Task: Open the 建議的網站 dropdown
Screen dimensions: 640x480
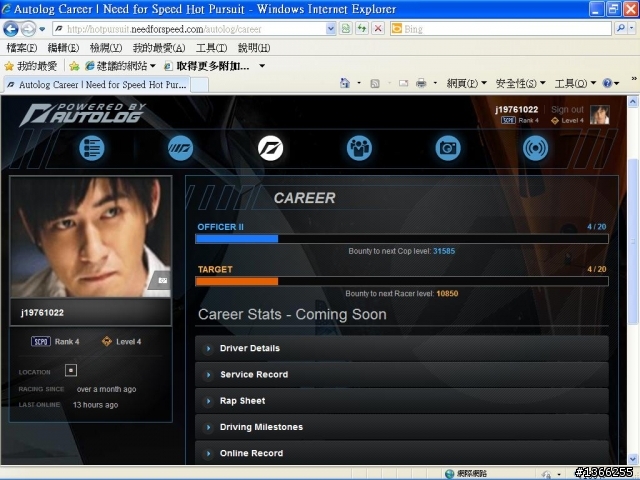Action: (153, 66)
